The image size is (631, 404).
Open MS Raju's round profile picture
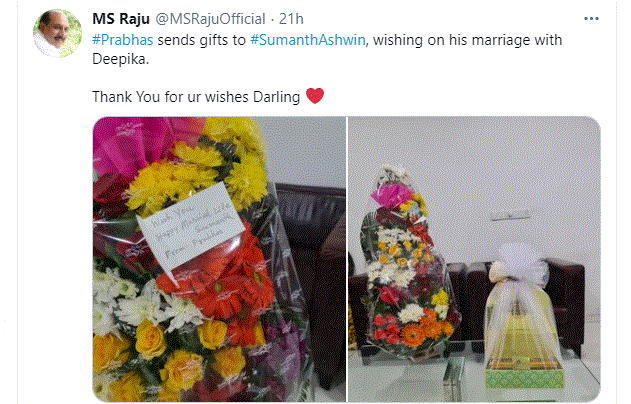click(58, 33)
